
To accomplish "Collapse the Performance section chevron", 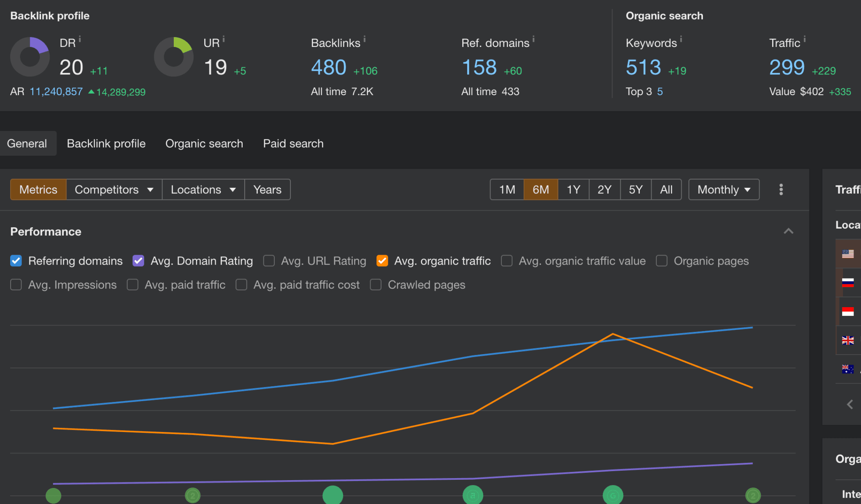I will pyautogui.click(x=789, y=231).
